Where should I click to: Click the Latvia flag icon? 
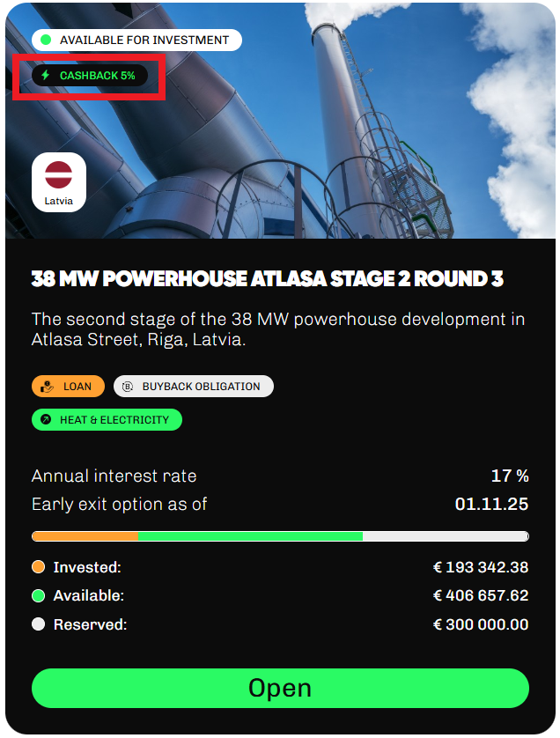click(x=58, y=174)
